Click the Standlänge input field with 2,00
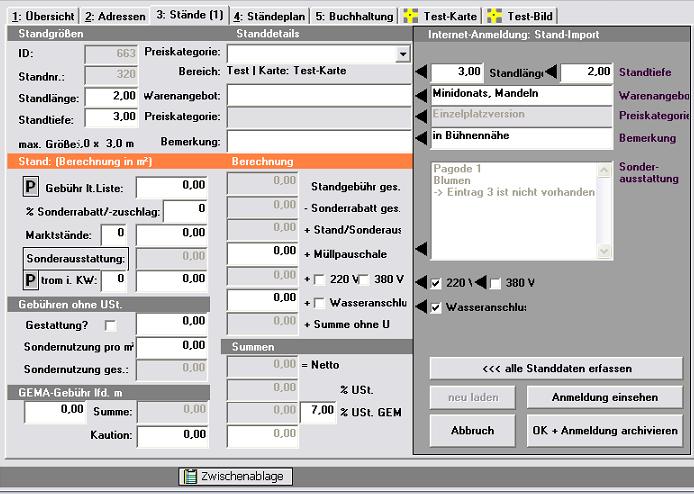Viewport: 694px width, 494px height. (111, 97)
